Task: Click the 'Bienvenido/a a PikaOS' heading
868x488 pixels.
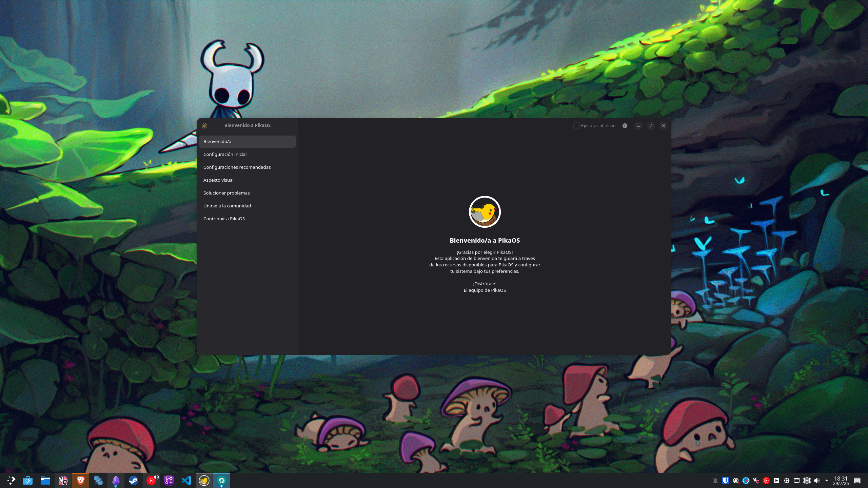Action: [485, 241]
